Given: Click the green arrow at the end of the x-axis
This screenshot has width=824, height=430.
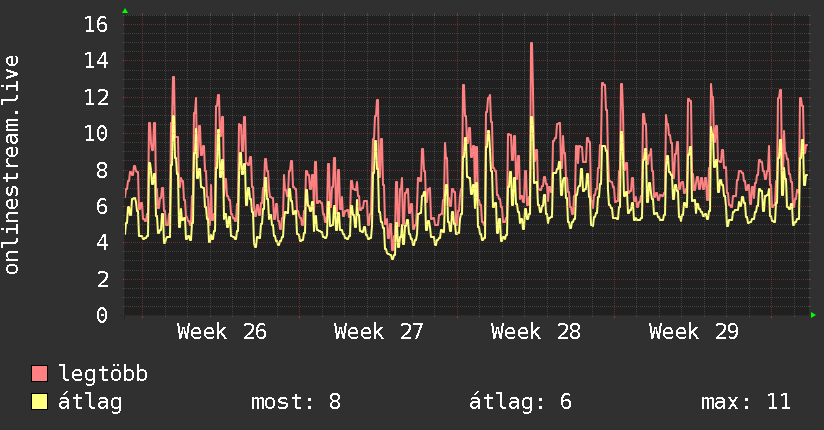Looking at the screenshot, I should 813,315.
